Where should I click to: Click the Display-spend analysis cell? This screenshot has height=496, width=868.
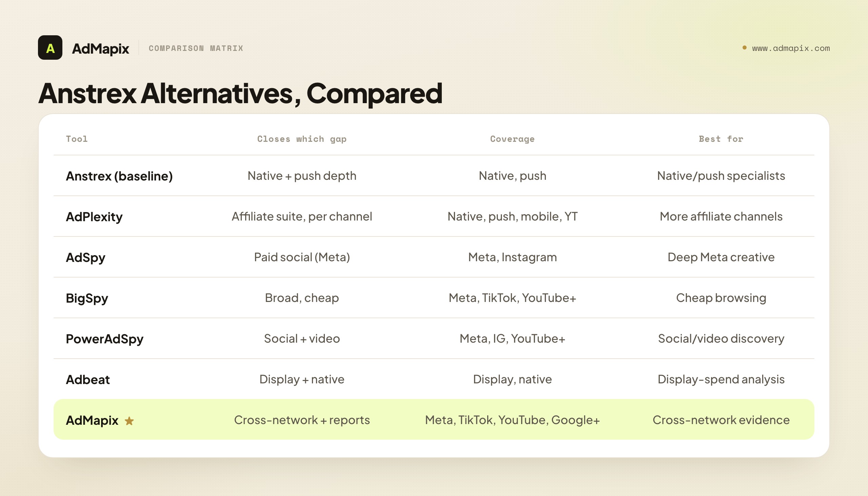(721, 379)
